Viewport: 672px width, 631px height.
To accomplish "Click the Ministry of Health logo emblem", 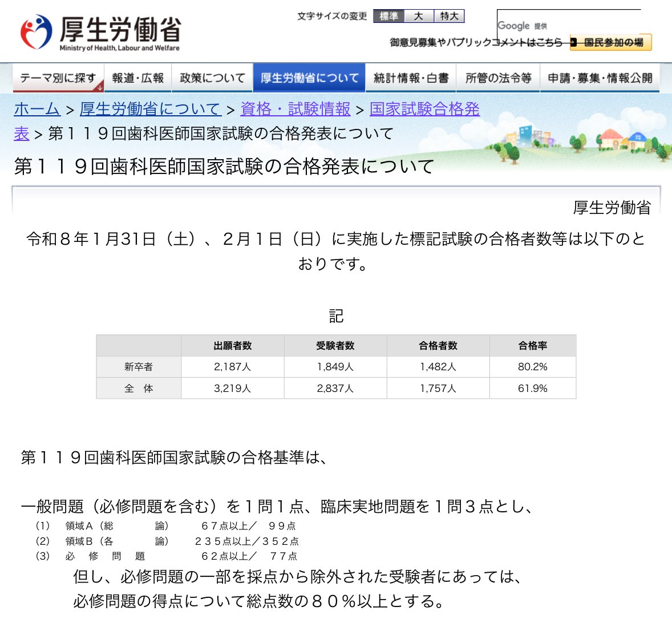I will tap(36, 32).
